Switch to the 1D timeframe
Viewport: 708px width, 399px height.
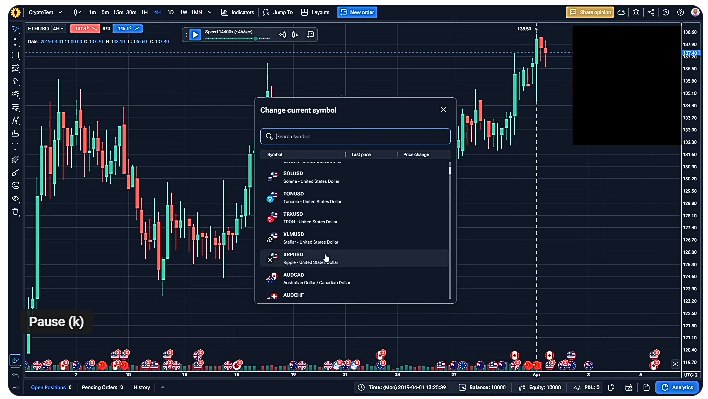(171, 12)
